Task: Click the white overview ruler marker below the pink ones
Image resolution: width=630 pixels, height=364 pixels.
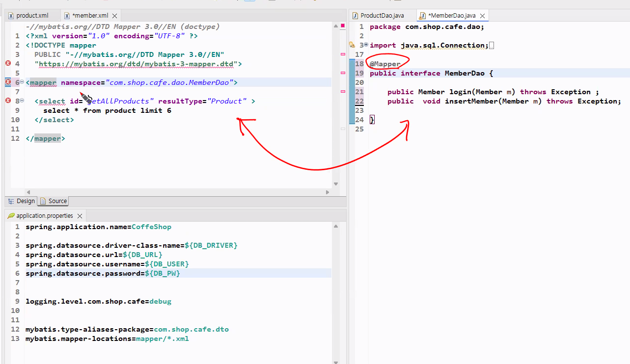Action: 342,129
